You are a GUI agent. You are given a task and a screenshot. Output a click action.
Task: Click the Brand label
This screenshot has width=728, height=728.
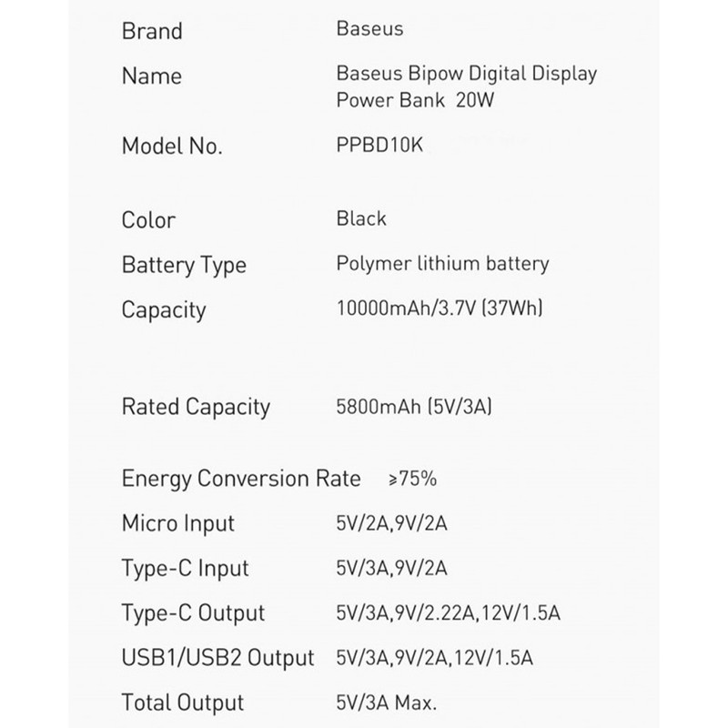click(152, 31)
